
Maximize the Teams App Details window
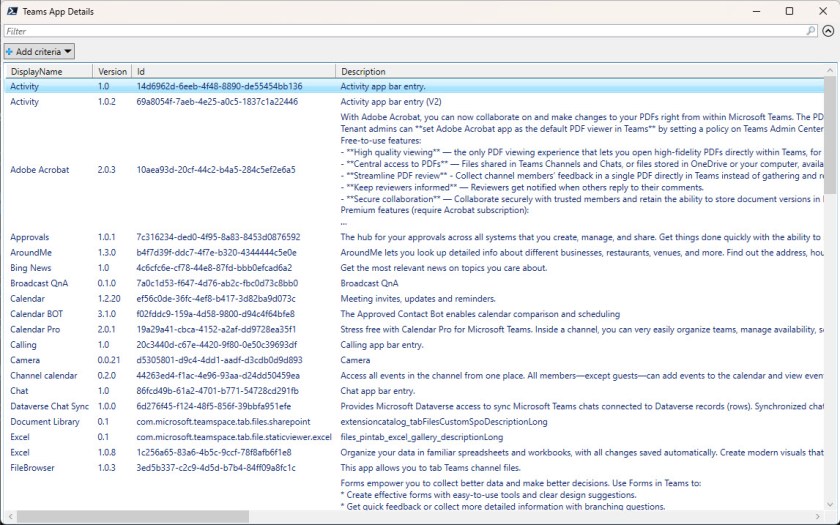pyautogui.click(x=789, y=11)
